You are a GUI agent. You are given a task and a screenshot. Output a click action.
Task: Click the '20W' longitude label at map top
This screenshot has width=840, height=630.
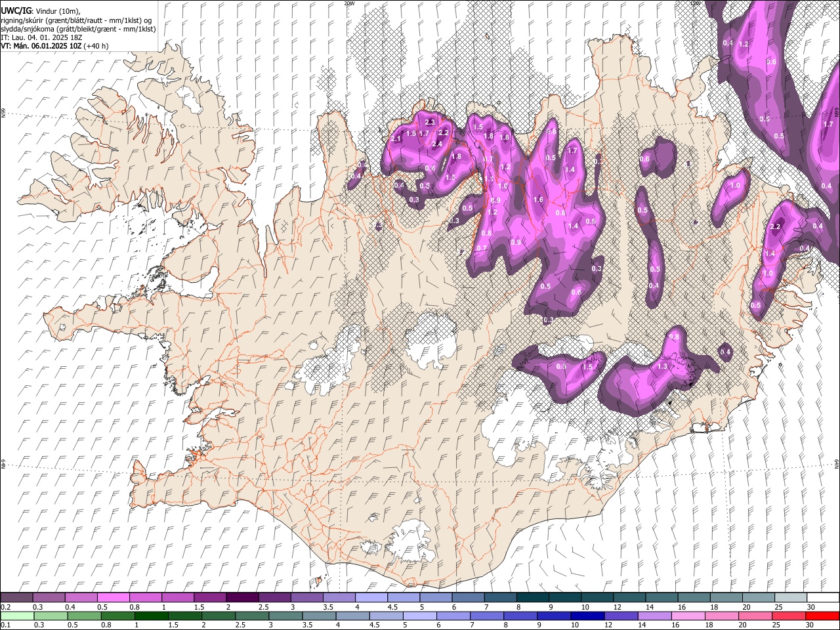pyautogui.click(x=348, y=3)
